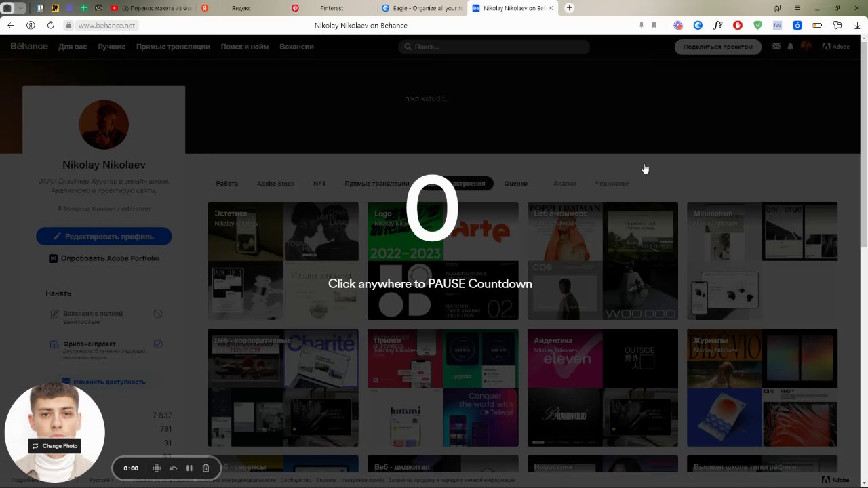Open the Minimalism moodboard thumbnail

point(762,261)
